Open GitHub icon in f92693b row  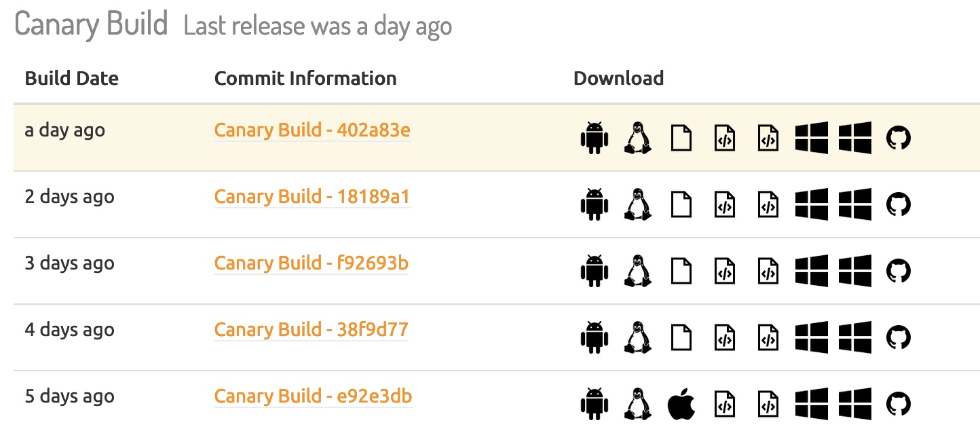899,271
